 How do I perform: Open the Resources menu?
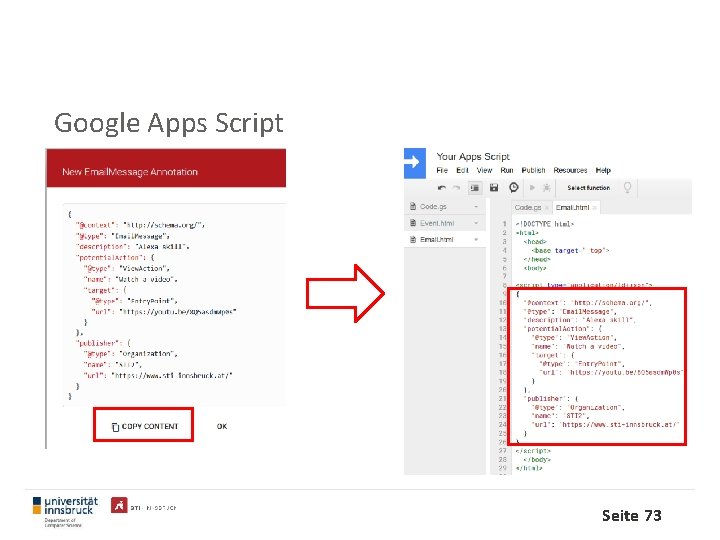(x=570, y=170)
